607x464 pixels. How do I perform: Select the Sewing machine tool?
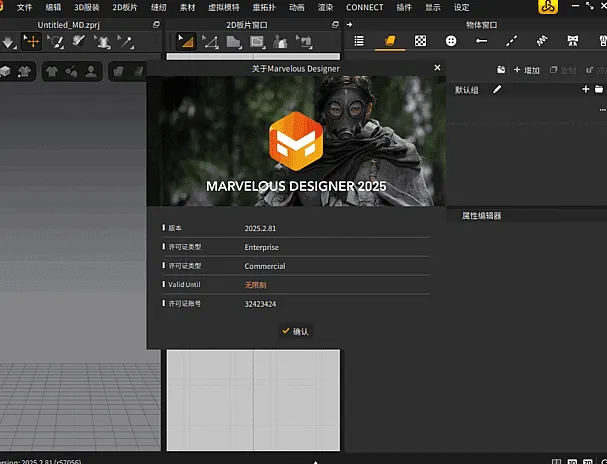(304, 42)
